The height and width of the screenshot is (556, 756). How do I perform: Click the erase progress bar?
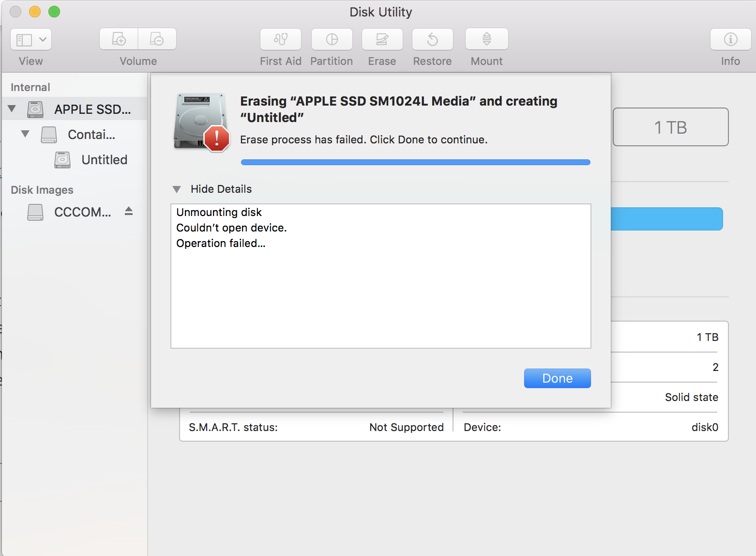click(x=416, y=162)
